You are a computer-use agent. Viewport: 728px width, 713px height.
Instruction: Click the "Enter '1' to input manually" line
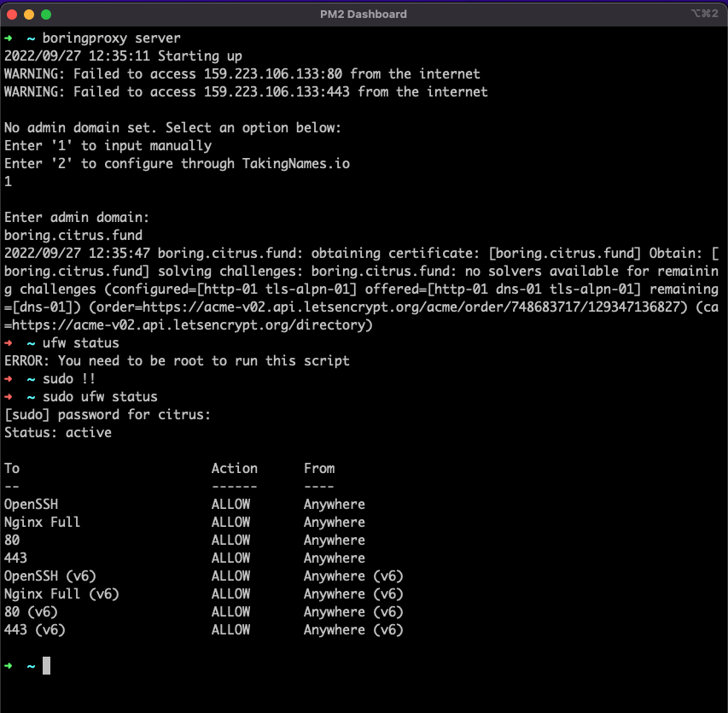point(108,146)
